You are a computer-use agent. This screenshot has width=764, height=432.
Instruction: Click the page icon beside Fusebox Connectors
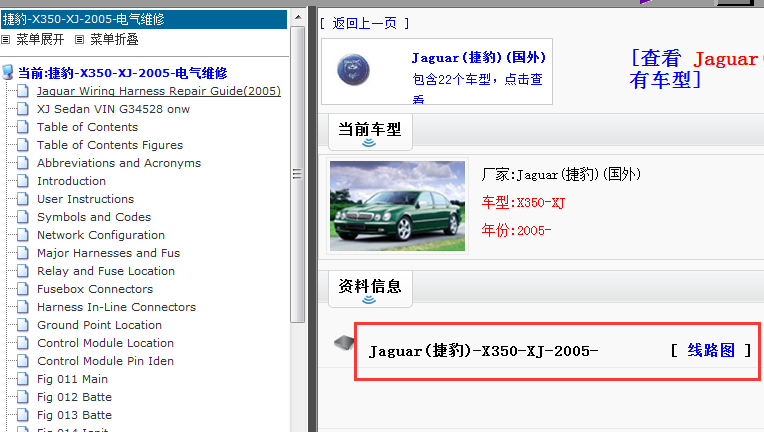[23, 289]
